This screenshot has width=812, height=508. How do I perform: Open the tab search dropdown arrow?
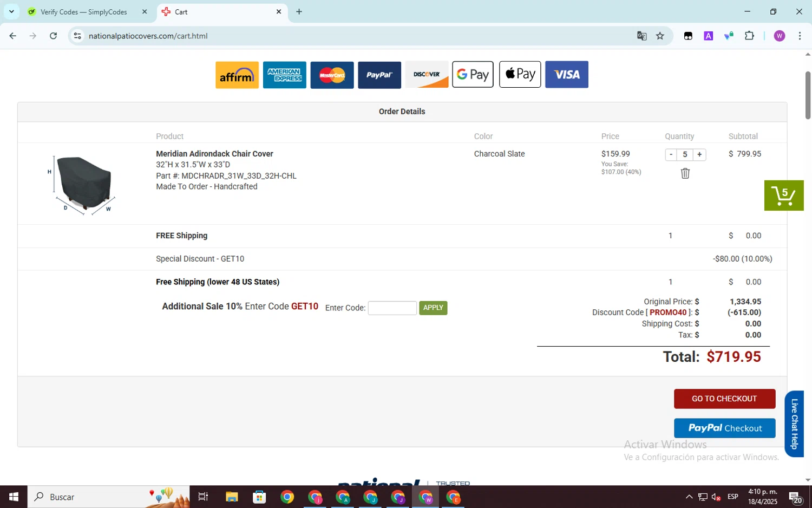coord(11,11)
